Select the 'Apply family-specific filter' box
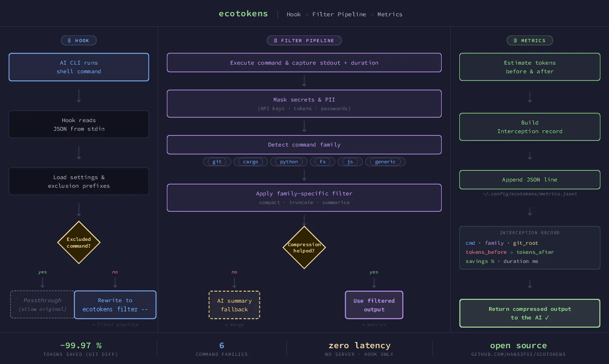 [304, 198]
